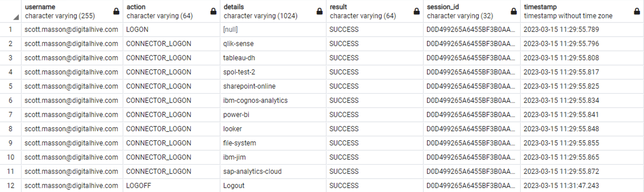Click the ibm-cognos-analytics cell
This screenshot has height=192, width=644.
(x=273, y=101)
